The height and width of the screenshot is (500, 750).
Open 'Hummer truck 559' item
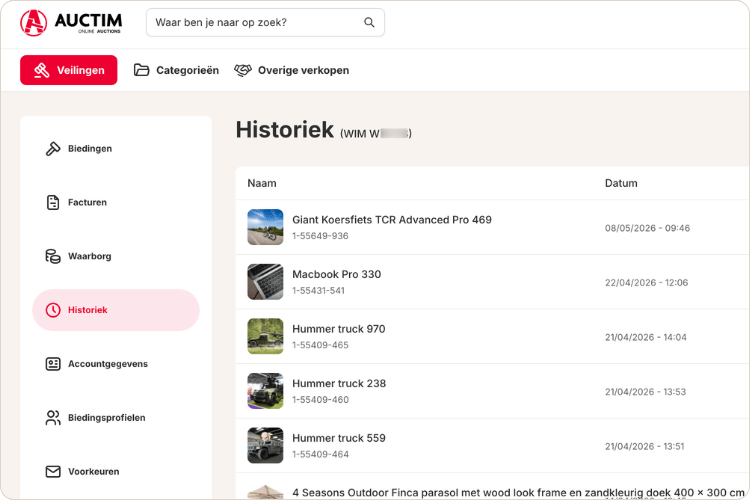click(339, 438)
